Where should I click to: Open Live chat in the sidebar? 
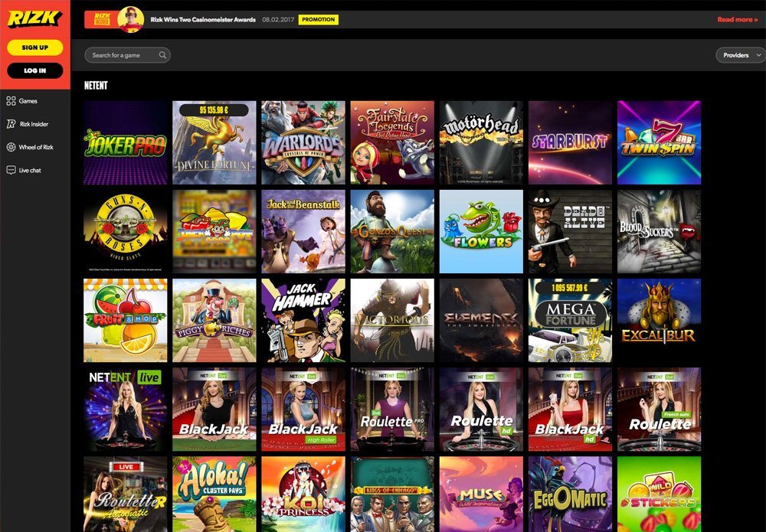30,171
